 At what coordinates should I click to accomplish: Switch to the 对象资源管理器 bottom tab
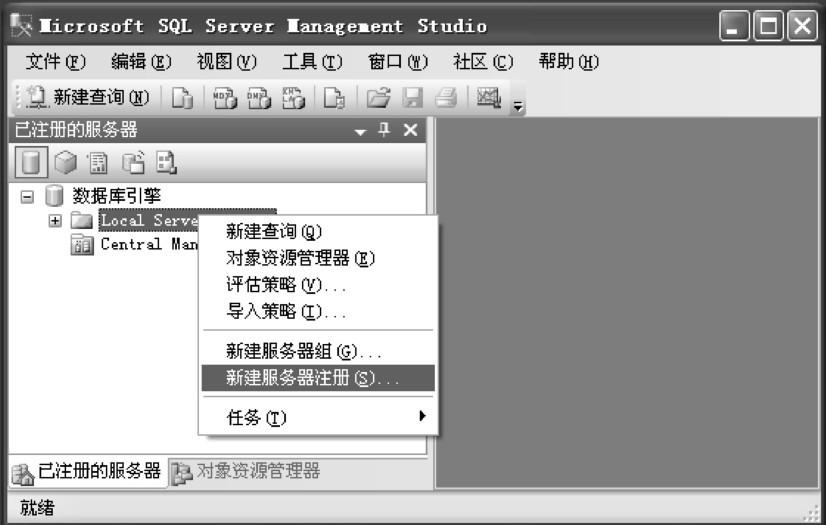click(x=247, y=472)
